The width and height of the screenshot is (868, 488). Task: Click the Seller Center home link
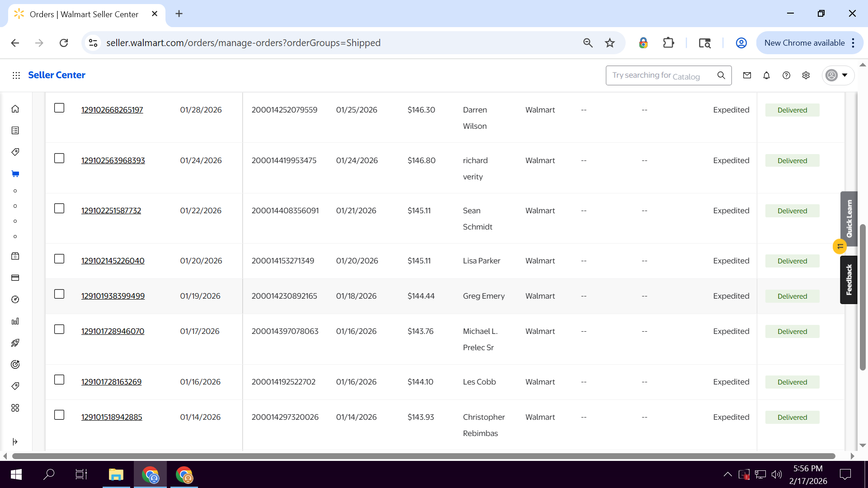[x=57, y=75]
